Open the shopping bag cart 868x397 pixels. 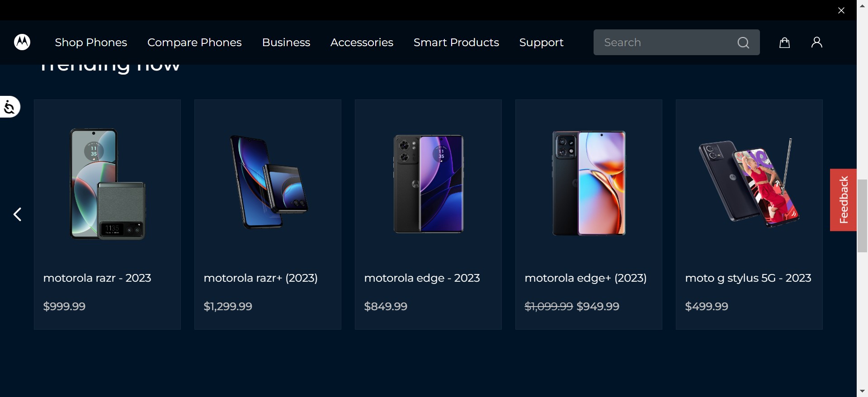784,43
